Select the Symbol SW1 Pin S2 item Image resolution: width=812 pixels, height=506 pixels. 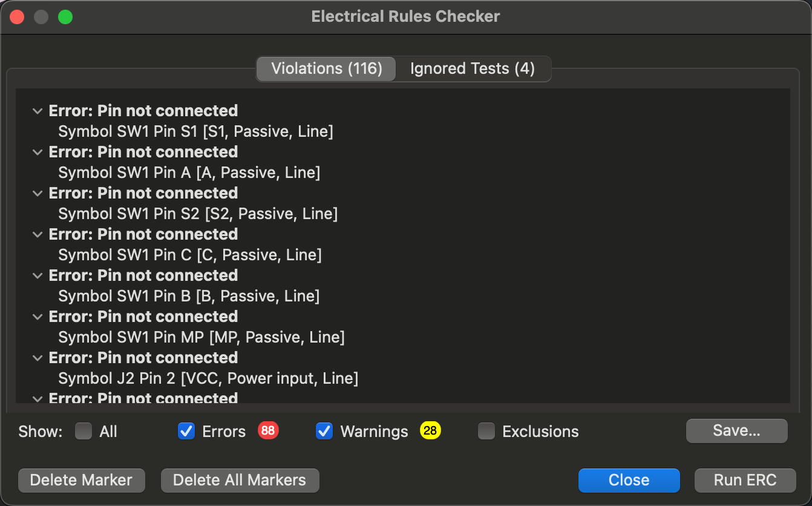(x=198, y=214)
